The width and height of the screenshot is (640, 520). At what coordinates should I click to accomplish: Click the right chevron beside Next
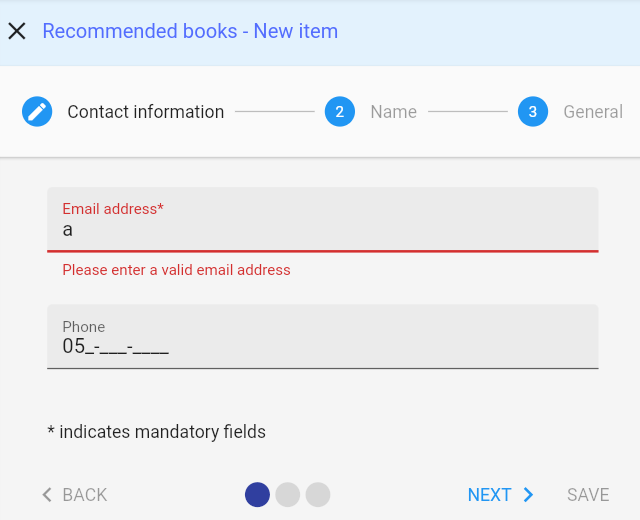coord(529,495)
